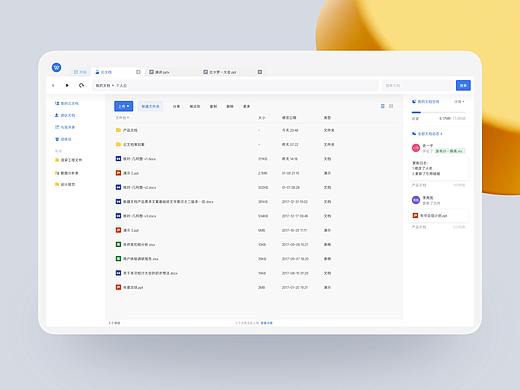520x390 pixels.
Task: Open the second pinned folder in the sidebar
Action: coord(67,173)
